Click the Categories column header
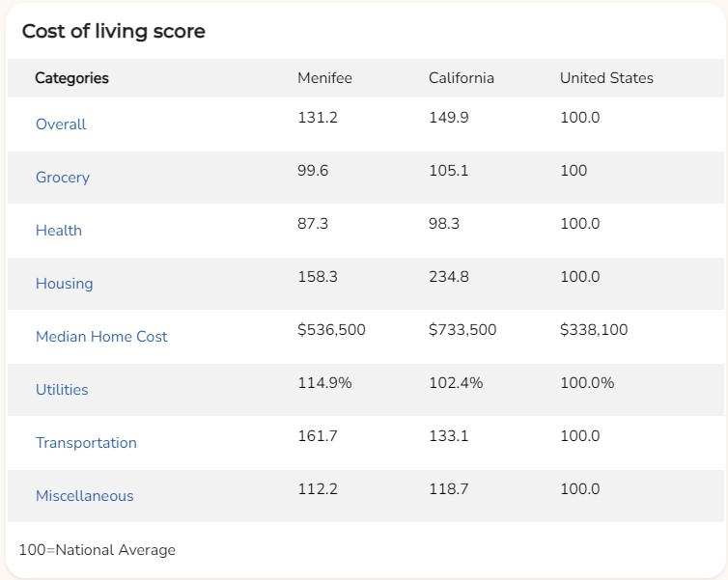 click(x=72, y=78)
